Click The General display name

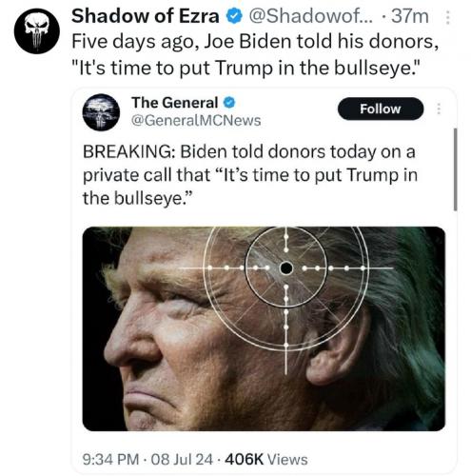click(175, 103)
